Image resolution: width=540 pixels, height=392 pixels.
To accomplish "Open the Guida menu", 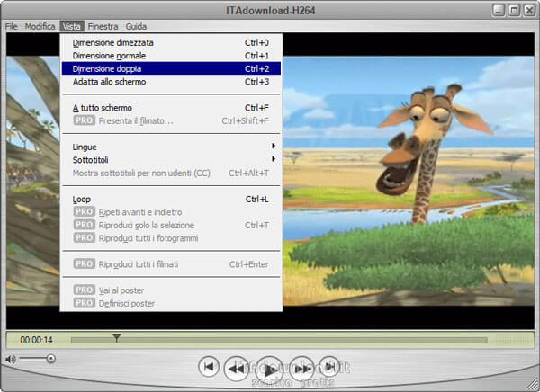I will pyautogui.click(x=136, y=26).
